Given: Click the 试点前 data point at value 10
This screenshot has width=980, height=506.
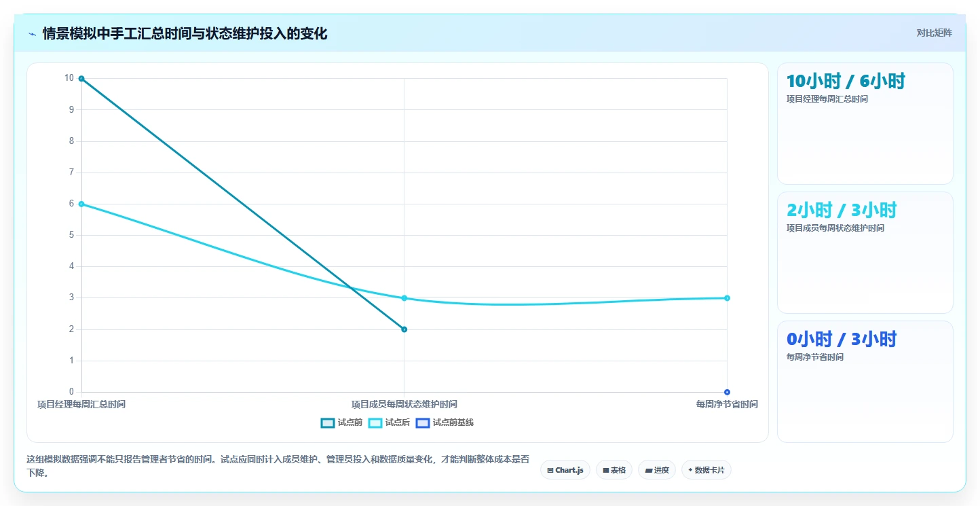Looking at the screenshot, I should [81, 79].
